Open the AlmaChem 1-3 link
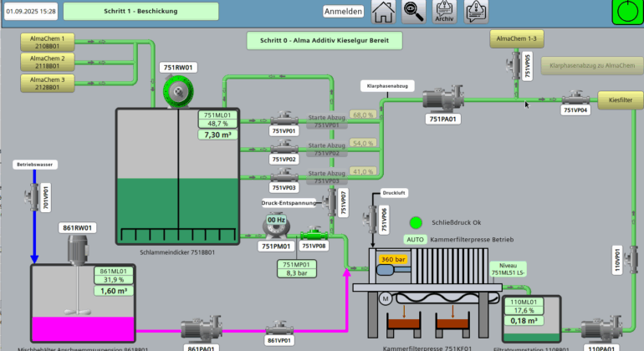This screenshot has width=644, height=351. [x=517, y=38]
